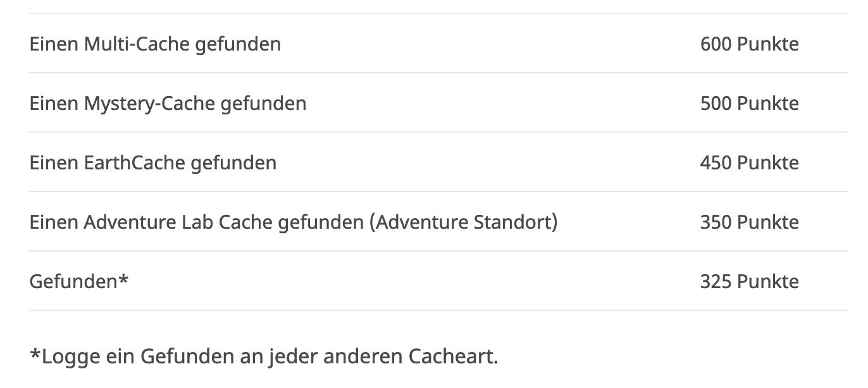The width and height of the screenshot is (868, 388).
Task: Select the '325 Punkte' value
Action: pyautogui.click(x=749, y=282)
